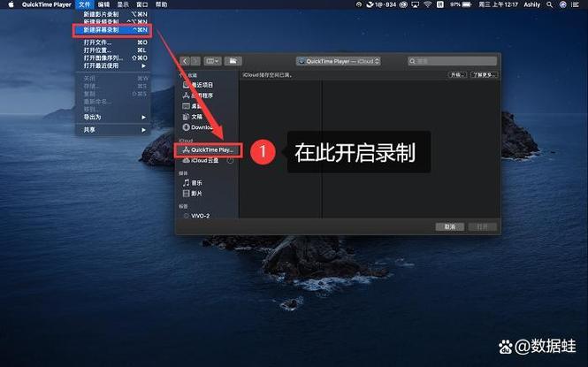Choose 打开图像序列... menu item
The height and width of the screenshot is (367, 588).
click(113, 57)
